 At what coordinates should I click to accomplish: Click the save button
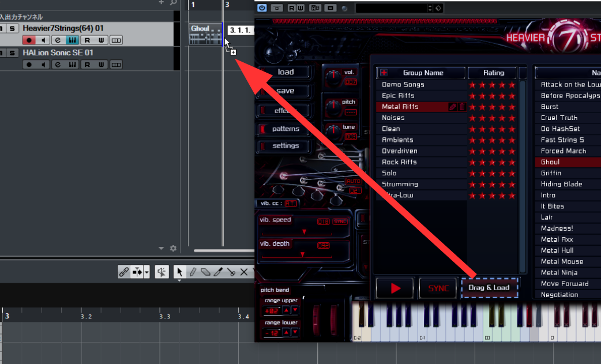pos(286,91)
